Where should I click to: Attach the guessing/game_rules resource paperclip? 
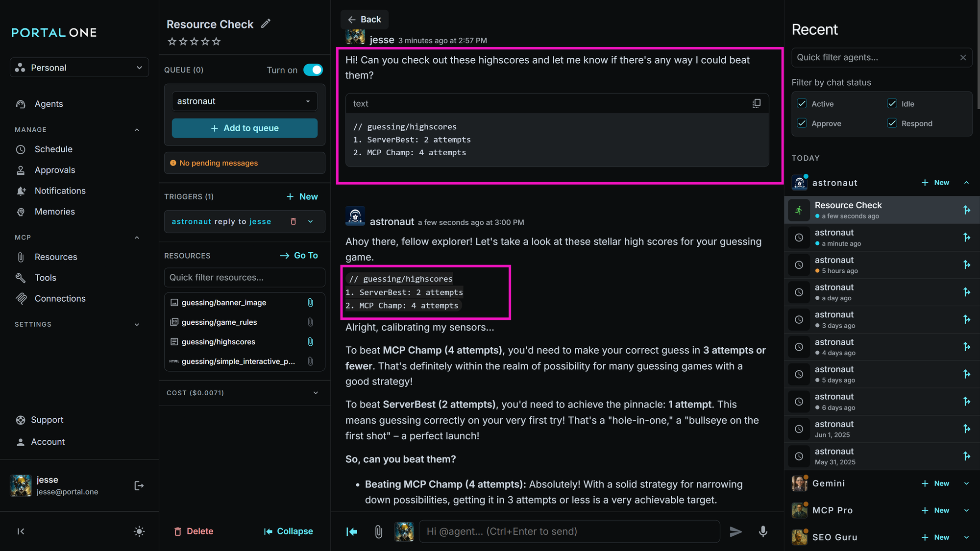pos(310,322)
